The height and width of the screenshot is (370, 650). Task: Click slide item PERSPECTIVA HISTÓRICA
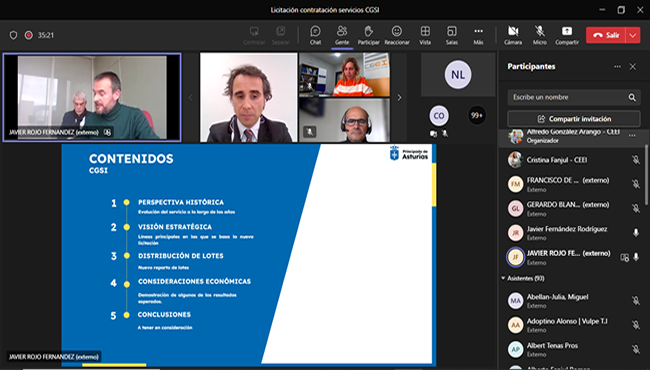(x=181, y=202)
